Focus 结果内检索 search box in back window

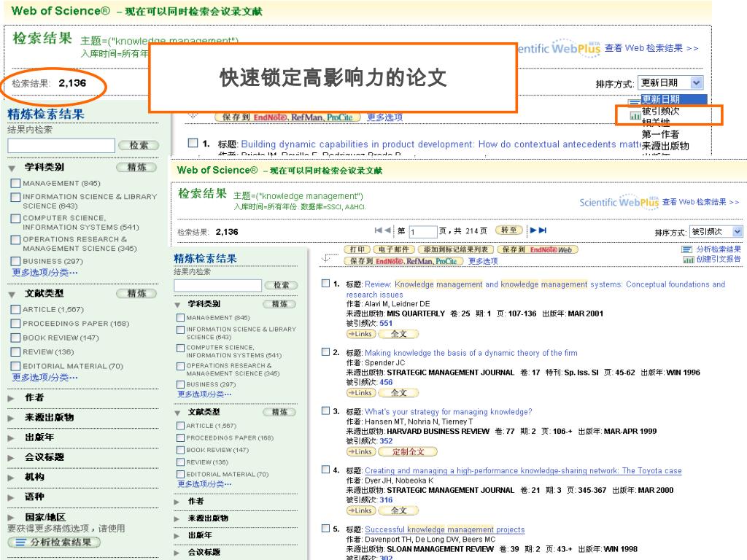61,145
